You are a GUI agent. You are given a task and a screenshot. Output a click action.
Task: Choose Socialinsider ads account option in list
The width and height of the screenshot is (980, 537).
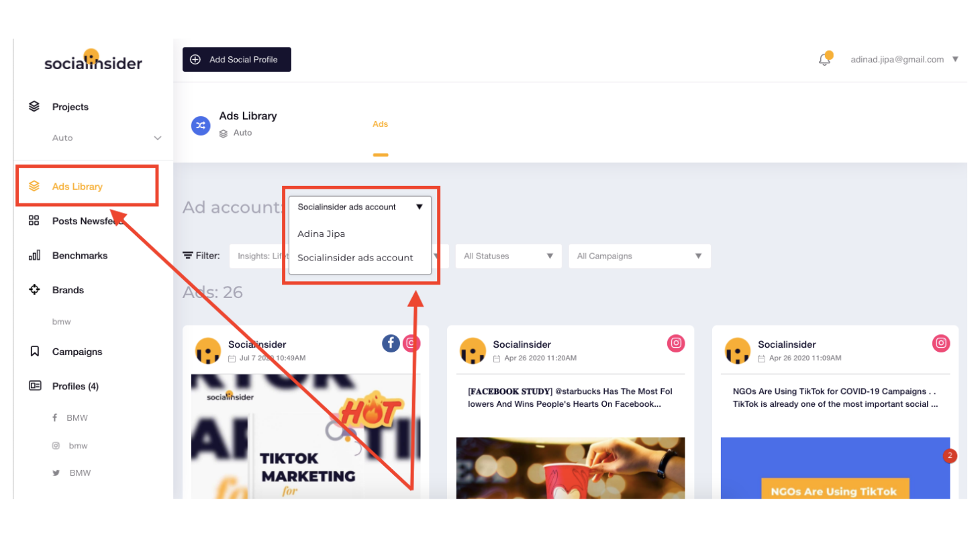(x=355, y=258)
